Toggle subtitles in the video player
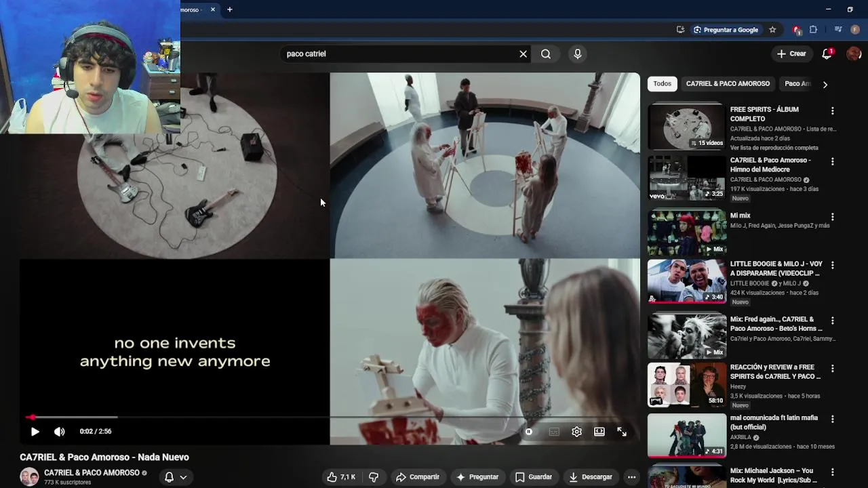Image resolution: width=868 pixels, height=488 pixels. coord(554,432)
